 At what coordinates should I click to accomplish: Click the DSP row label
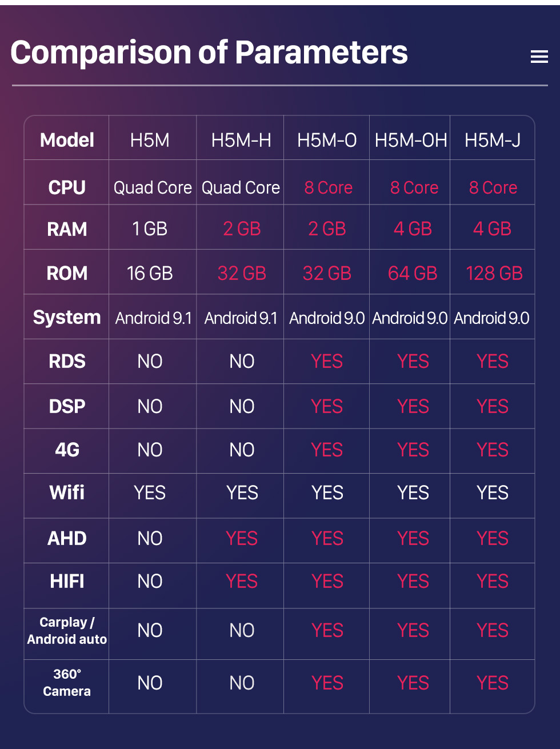click(x=67, y=406)
